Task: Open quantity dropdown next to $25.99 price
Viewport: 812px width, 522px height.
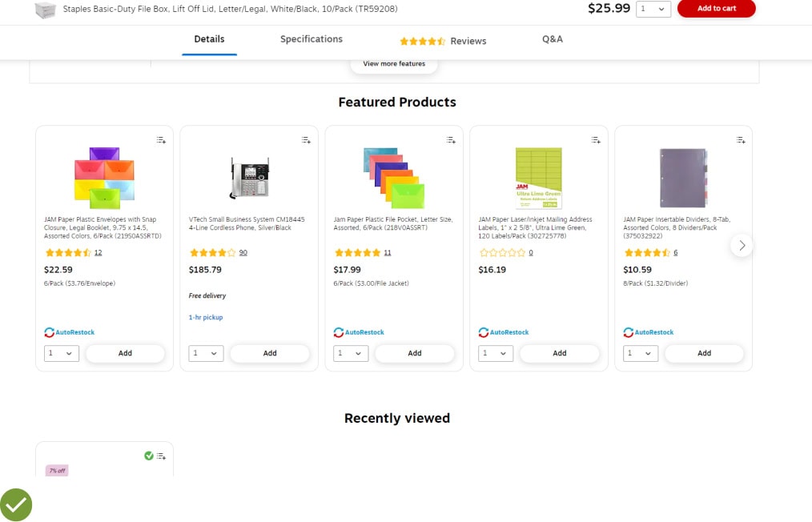Action: pos(653,9)
